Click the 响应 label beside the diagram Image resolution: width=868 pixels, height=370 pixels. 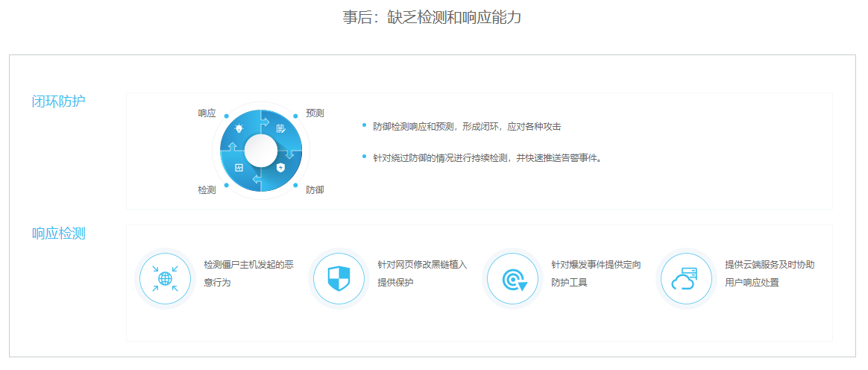point(207,113)
